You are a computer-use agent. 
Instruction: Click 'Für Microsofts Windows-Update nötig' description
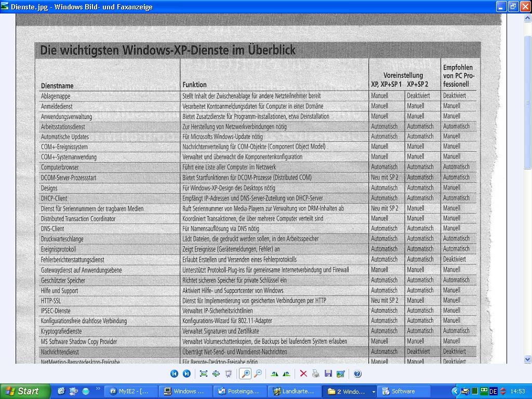click(x=222, y=137)
